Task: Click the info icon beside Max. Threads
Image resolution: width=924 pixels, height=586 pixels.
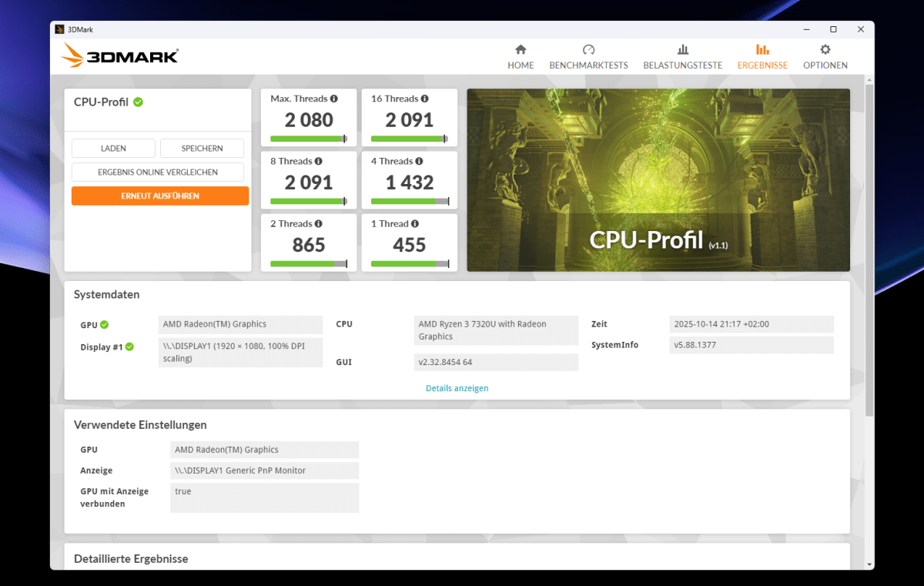Action: tap(333, 99)
